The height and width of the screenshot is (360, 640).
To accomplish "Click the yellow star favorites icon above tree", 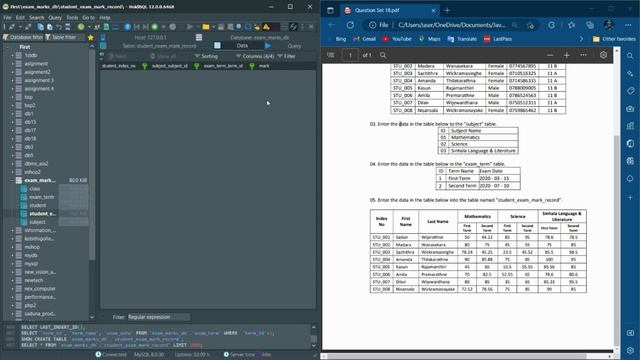I will (x=91, y=37).
